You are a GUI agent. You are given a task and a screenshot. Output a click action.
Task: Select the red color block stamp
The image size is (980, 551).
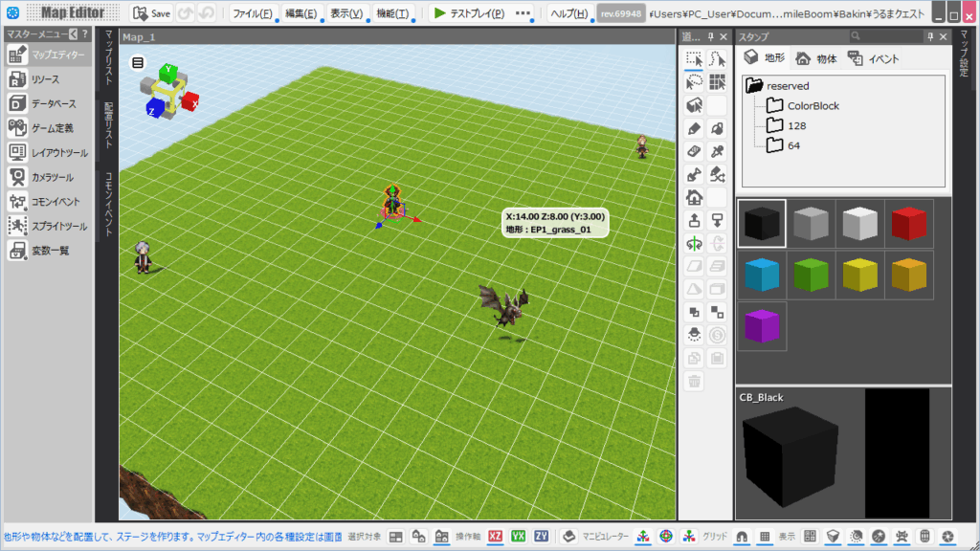click(908, 224)
